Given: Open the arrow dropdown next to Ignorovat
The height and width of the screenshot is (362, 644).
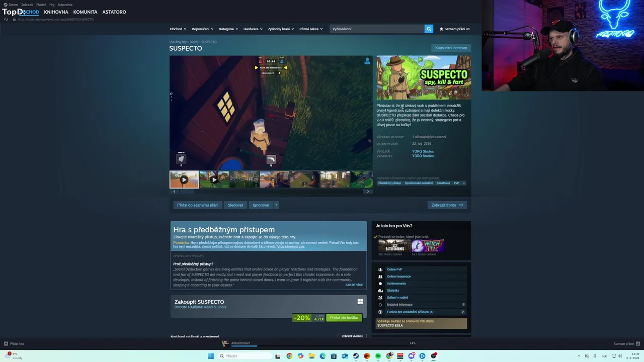Looking at the screenshot, I should pos(276,205).
